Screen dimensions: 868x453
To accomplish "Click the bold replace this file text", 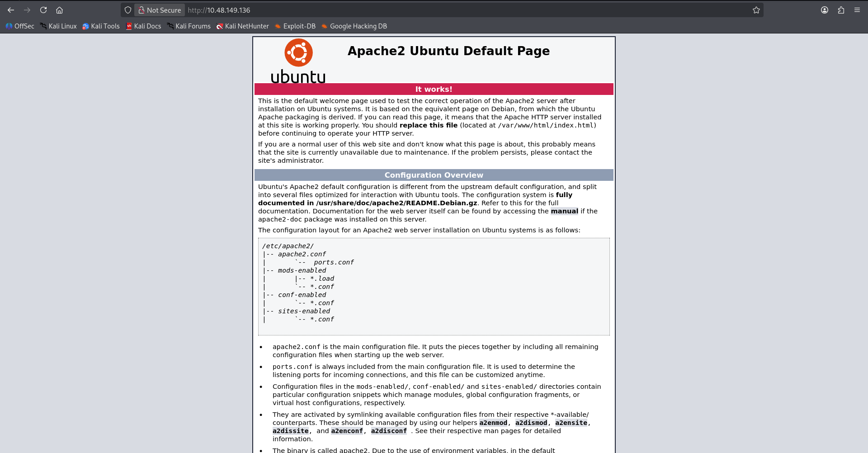I will point(429,125).
